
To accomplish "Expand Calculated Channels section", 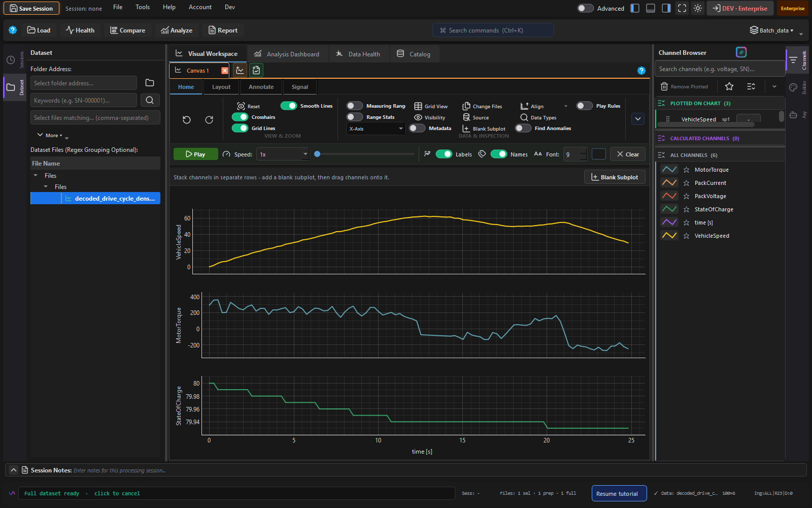I will (661, 138).
